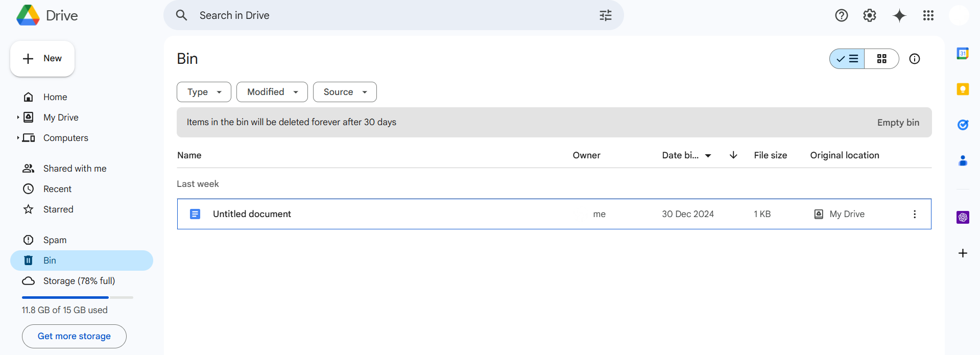The height and width of the screenshot is (355, 980).
Task: Open Google Keep side panel icon
Action: tap(963, 89)
